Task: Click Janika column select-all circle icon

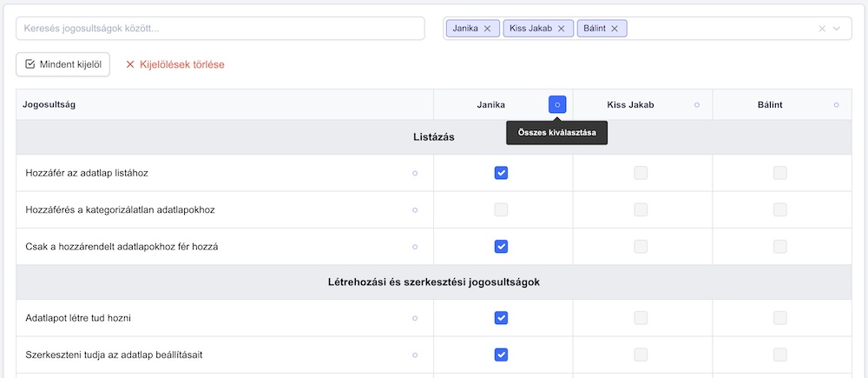Action: pyautogui.click(x=557, y=104)
